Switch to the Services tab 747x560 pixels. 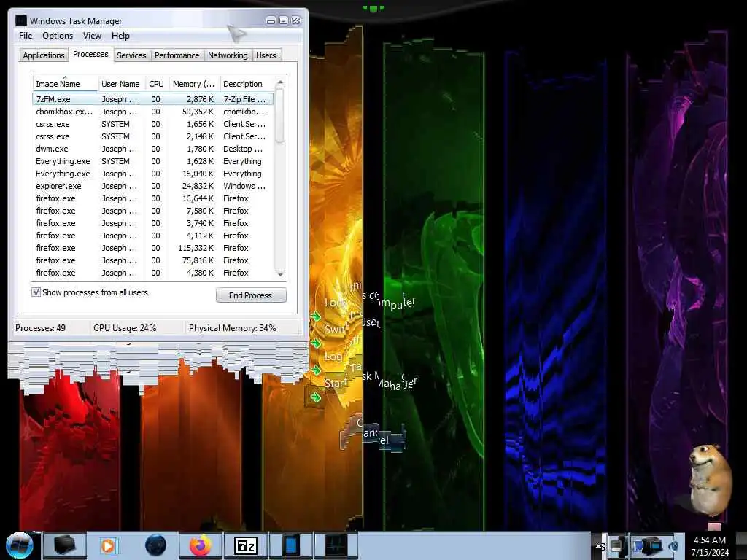(131, 55)
